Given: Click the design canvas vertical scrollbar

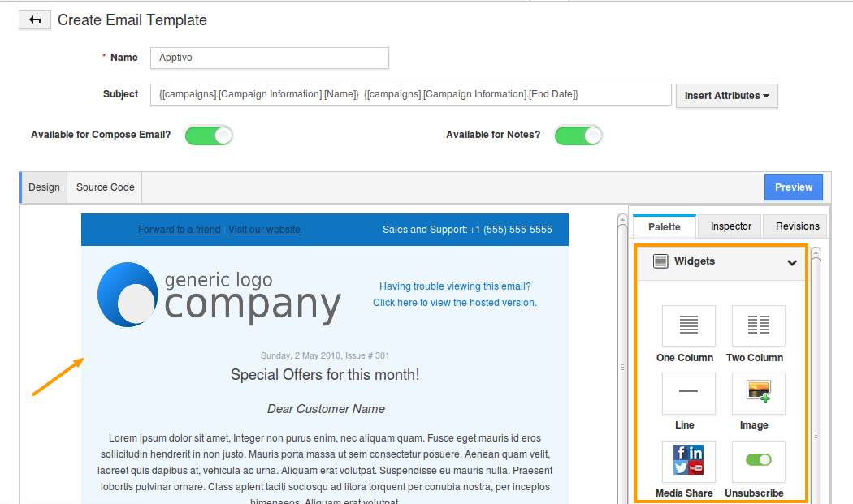Looking at the screenshot, I should click(623, 359).
